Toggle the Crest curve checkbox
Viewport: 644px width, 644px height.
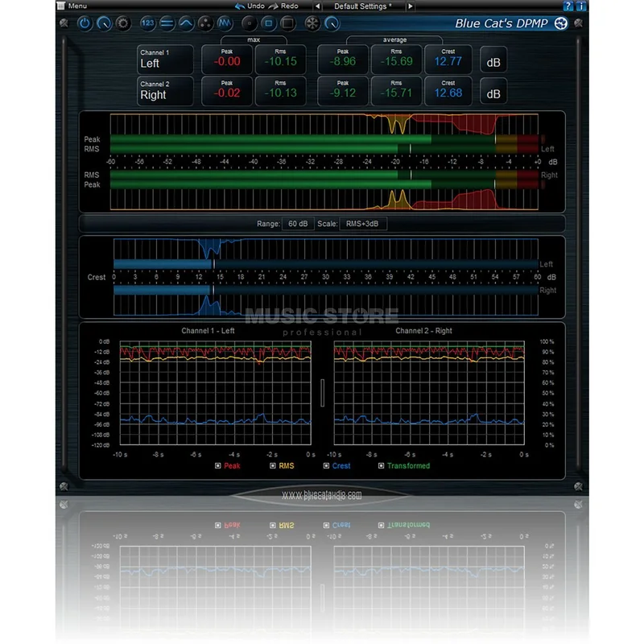[x=326, y=466]
